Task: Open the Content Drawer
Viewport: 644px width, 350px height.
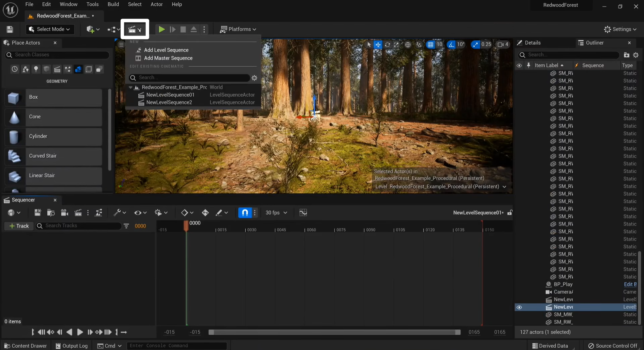Action: (25, 346)
